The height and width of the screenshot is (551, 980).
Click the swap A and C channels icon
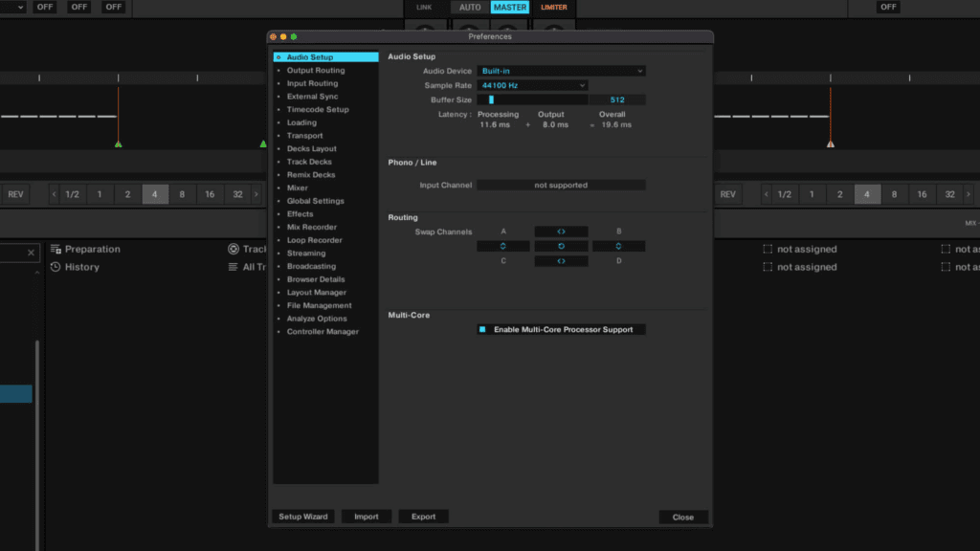coord(502,247)
